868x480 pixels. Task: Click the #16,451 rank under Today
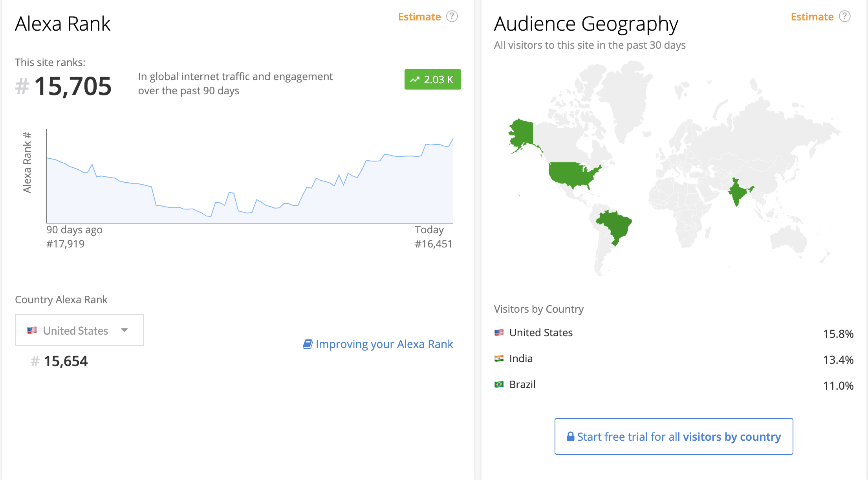pos(434,244)
